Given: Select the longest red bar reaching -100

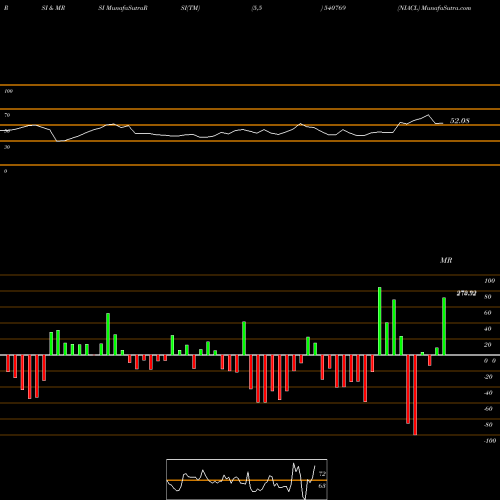Looking at the screenshot, I should pyautogui.click(x=415, y=395).
